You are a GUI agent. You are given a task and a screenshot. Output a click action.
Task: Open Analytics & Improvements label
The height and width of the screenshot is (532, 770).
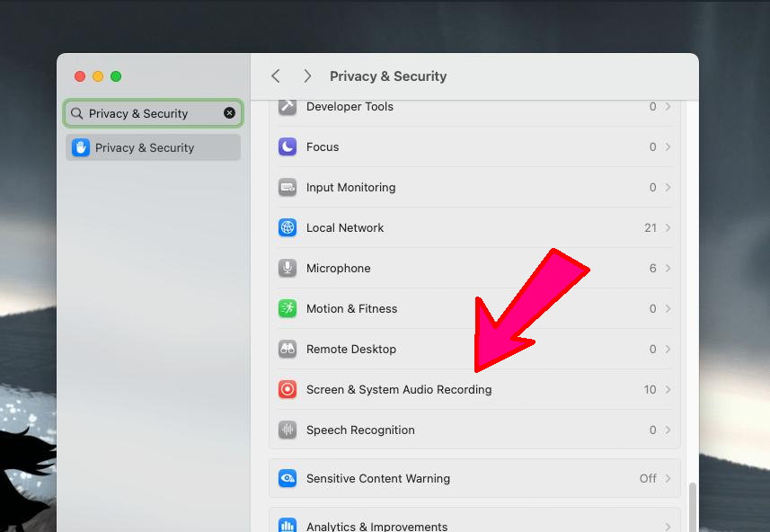coord(377,526)
